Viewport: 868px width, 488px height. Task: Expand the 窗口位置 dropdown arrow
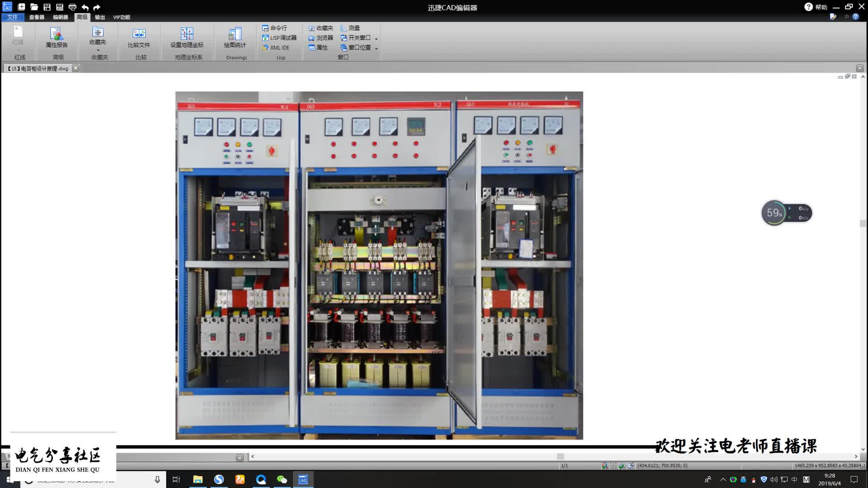click(376, 48)
